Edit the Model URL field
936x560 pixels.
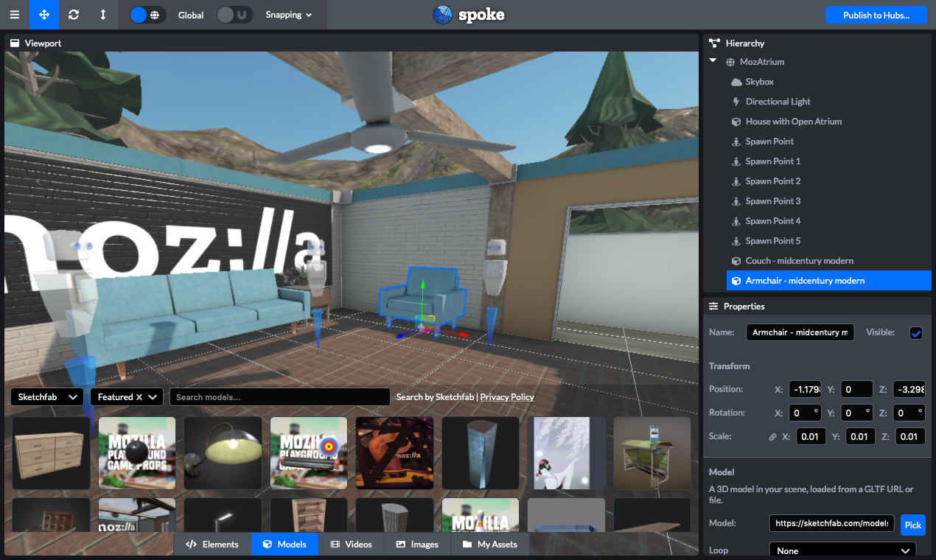click(x=831, y=523)
